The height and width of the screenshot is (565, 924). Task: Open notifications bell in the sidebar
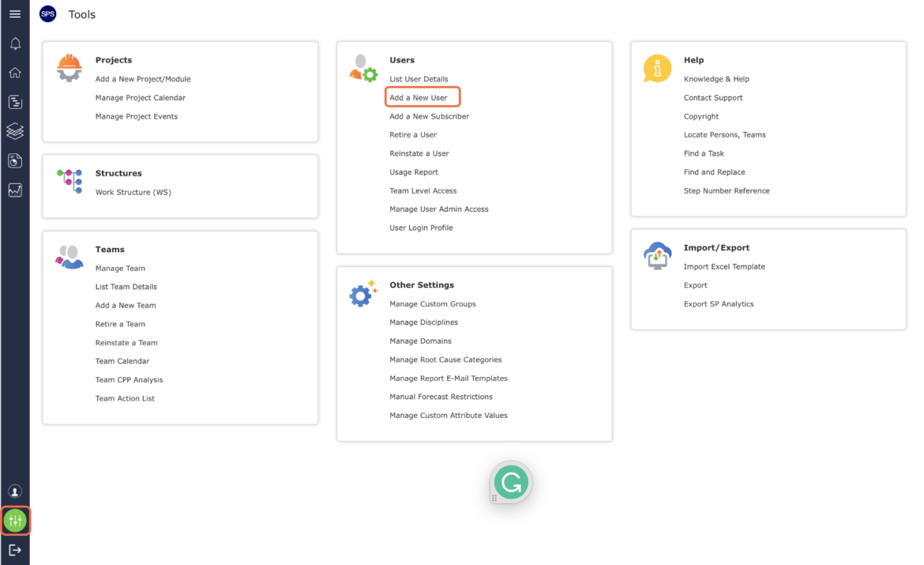pos(15,43)
